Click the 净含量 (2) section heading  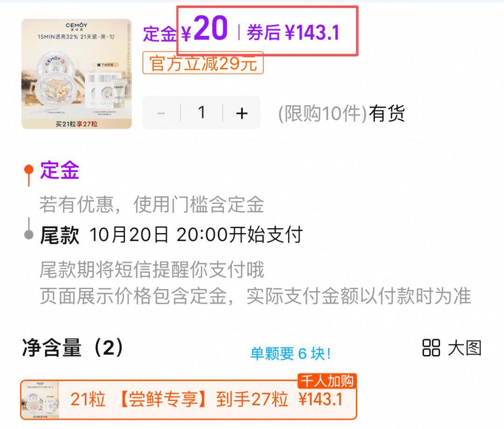pos(73,347)
